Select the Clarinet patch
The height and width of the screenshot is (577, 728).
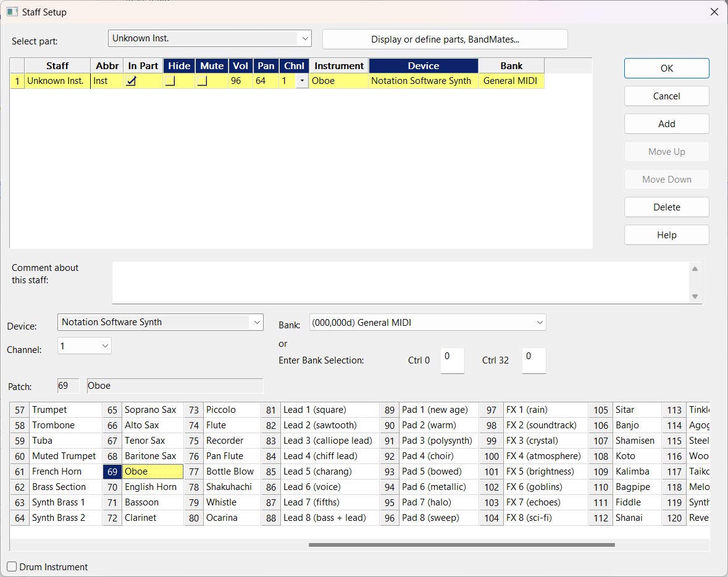(x=141, y=518)
